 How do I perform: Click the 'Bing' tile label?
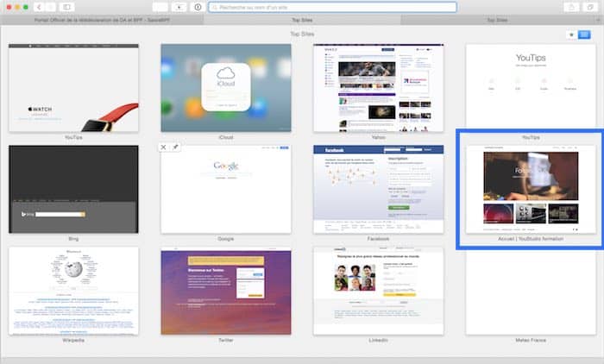pyautogui.click(x=73, y=239)
